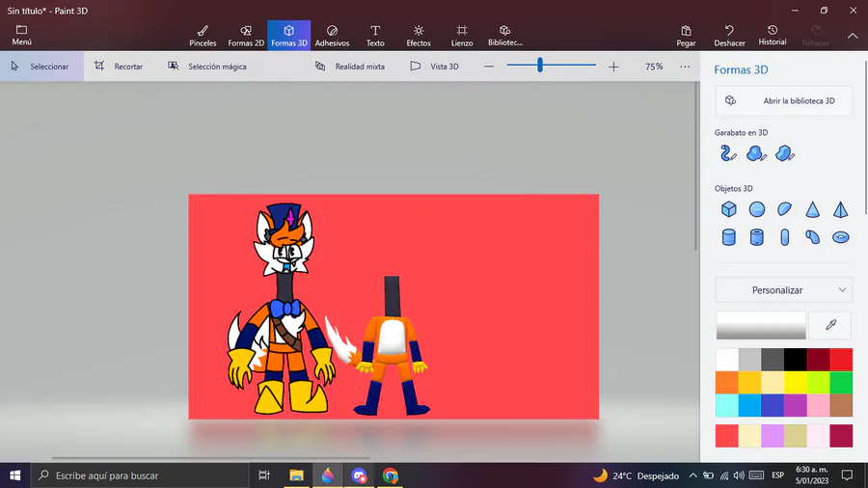Select the tube 3D object

click(x=757, y=237)
